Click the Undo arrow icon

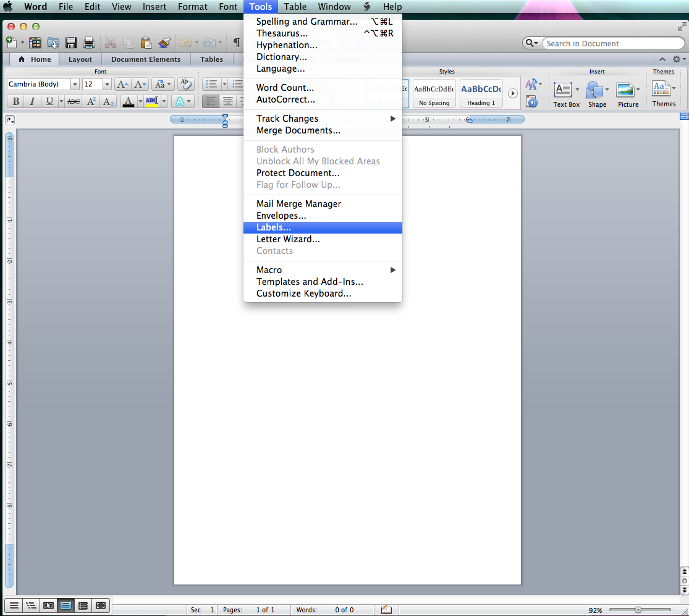point(186,43)
